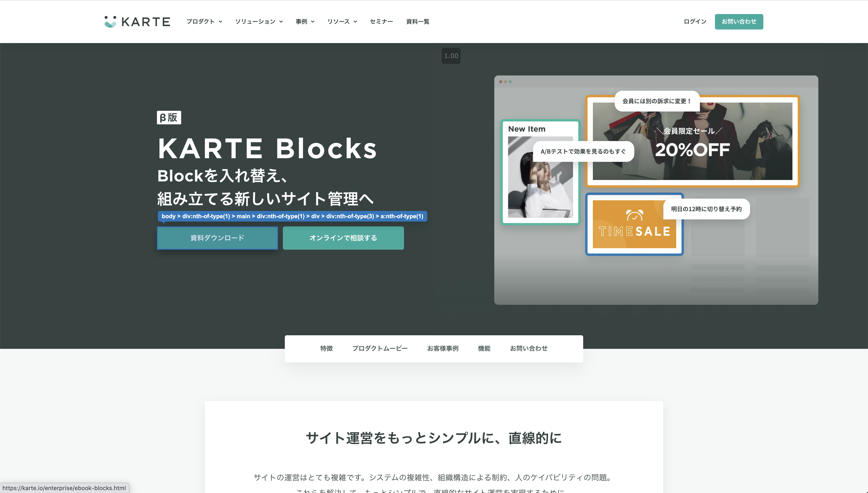
Task: Click the β版 badge
Action: [x=169, y=118]
